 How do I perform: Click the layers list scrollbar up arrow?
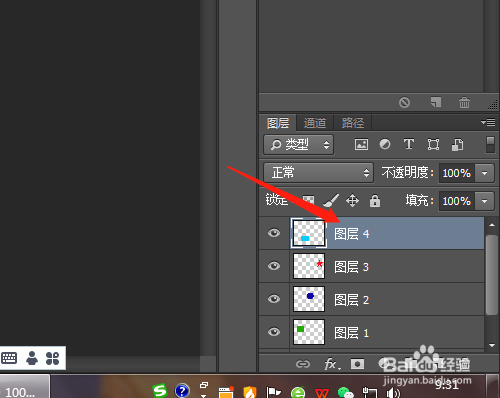tap(492, 225)
